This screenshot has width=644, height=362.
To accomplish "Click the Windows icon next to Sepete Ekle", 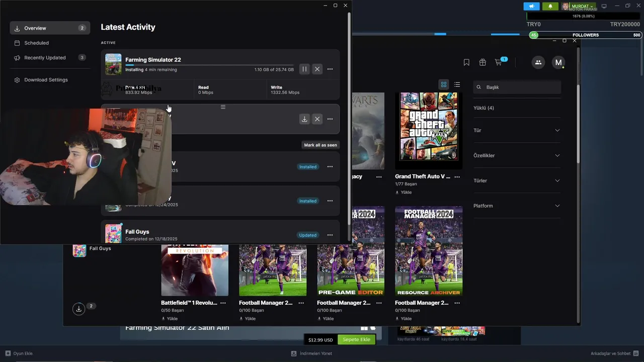I will coord(364,328).
